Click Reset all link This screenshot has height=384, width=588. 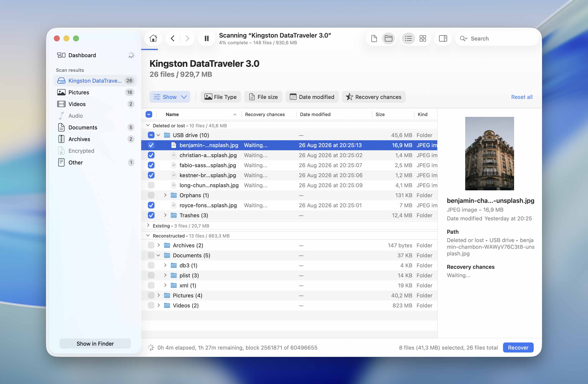click(522, 97)
